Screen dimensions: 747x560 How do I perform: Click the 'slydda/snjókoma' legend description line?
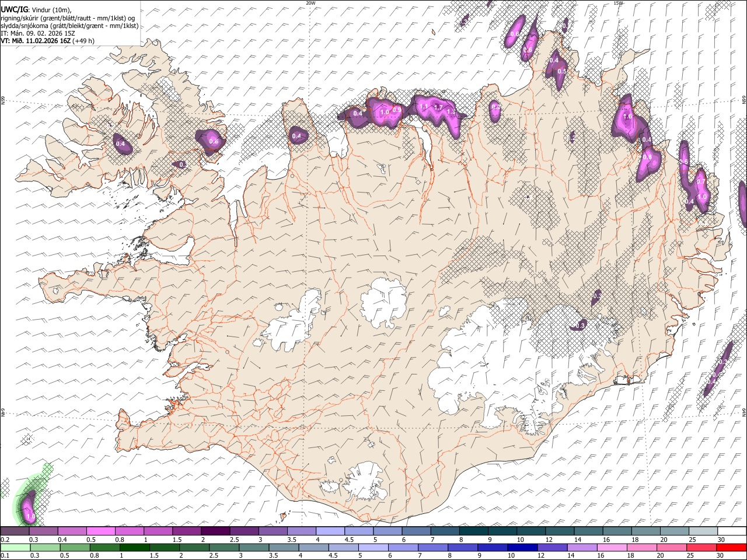point(69,26)
